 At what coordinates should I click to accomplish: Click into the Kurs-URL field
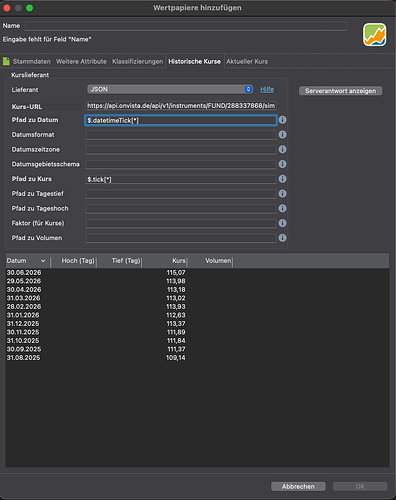(x=181, y=106)
